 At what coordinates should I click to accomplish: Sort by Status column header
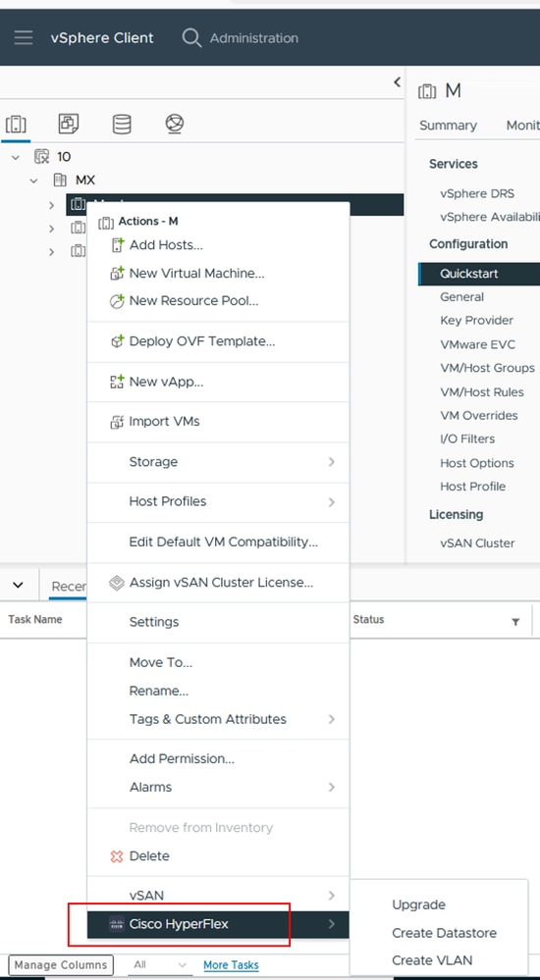click(368, 619)
